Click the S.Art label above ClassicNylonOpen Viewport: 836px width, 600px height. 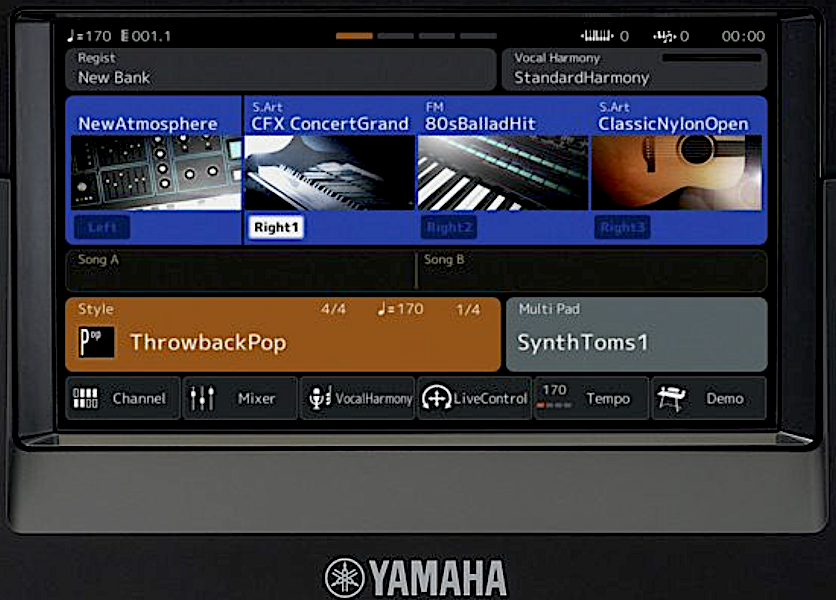click(614, 107)
